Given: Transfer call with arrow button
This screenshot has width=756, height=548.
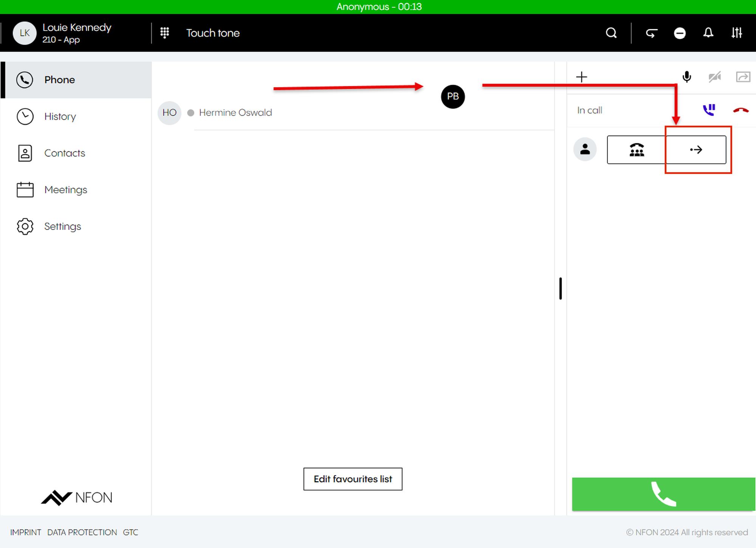Looking at the screenshot, I should (x=696, y=150).
